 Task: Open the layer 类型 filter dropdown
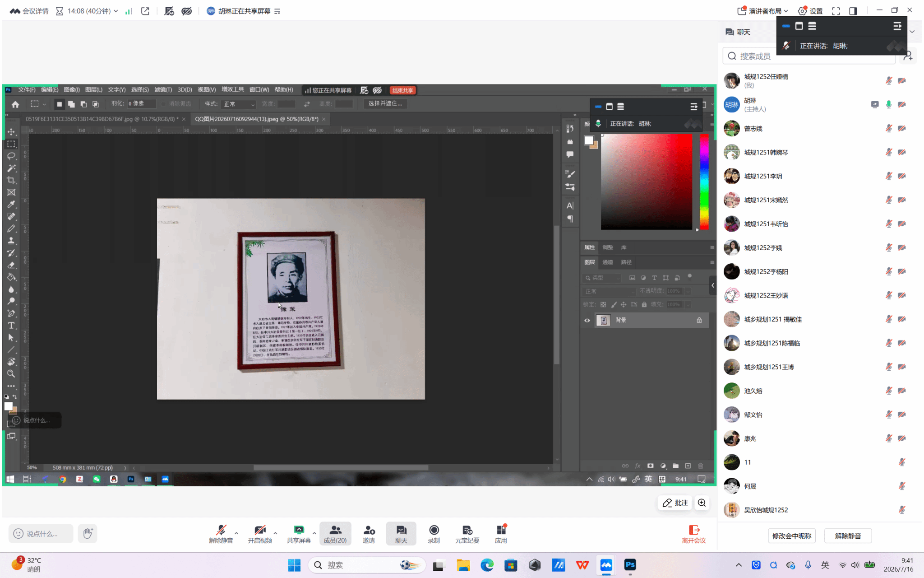602,278
